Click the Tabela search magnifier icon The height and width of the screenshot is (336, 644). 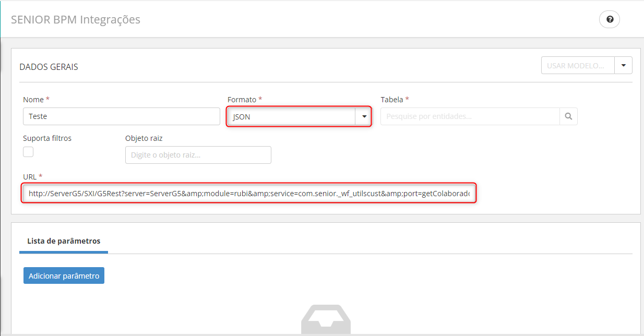568,116
